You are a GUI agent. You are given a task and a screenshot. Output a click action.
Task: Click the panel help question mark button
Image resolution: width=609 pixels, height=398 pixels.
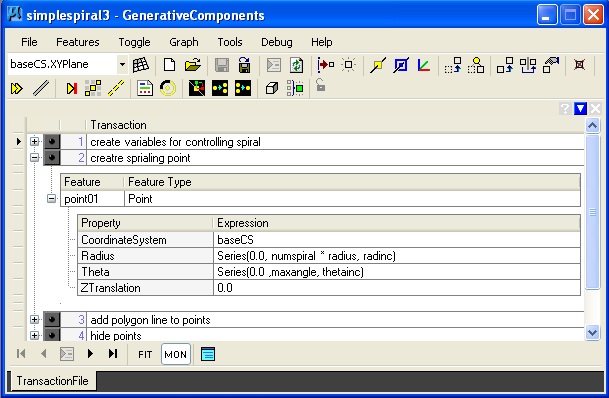565,108
